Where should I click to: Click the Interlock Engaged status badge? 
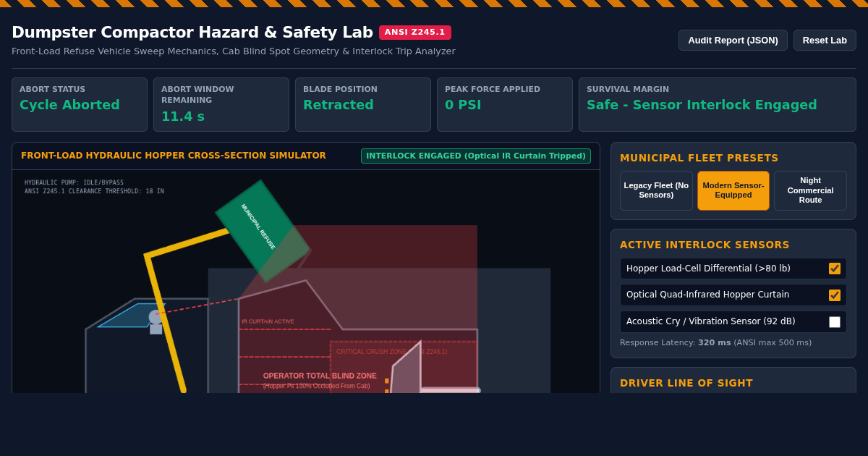(476, 156)
